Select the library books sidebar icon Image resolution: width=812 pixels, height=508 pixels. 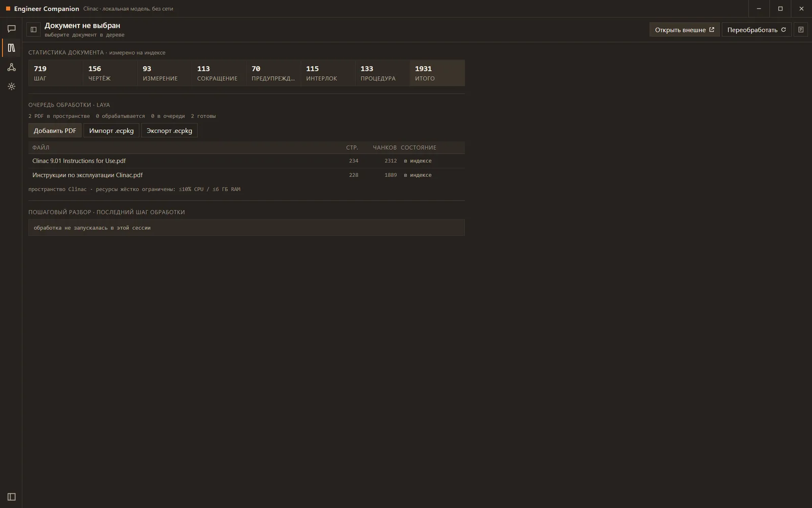(11, 48)
